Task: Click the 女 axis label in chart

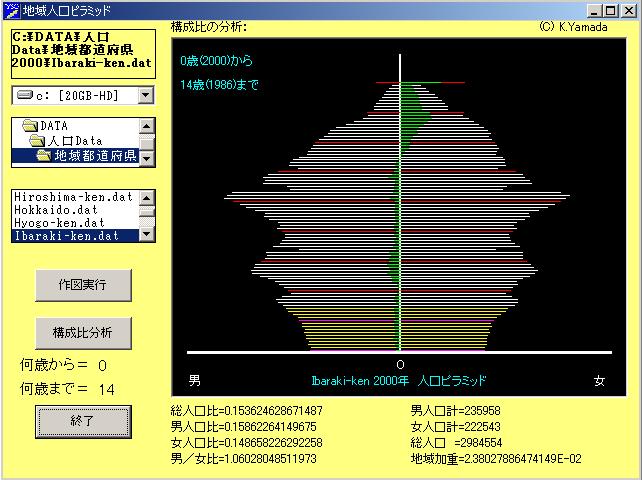Action: [x=599, y=381]
